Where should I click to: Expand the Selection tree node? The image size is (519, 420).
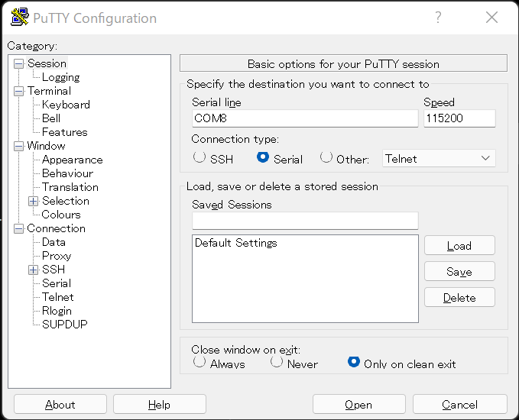click(33, 201)
